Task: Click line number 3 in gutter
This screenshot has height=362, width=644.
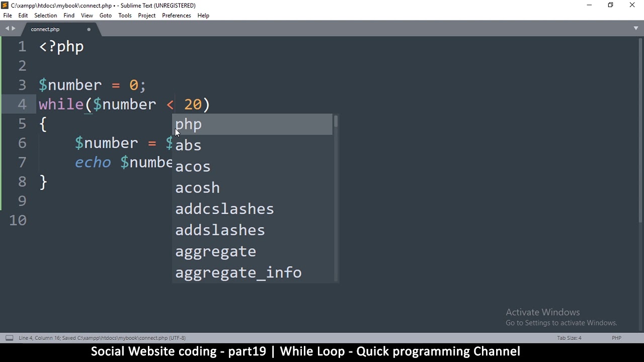Action: 22,85
